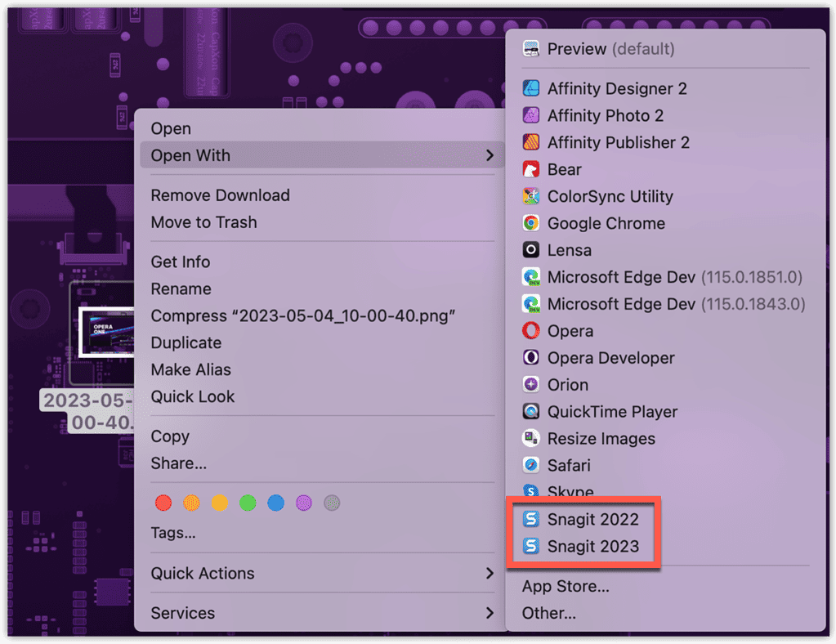Image resolution: width=836 pixels, height=644 pixels.
Task: Select Make Alias entry
Action: pos(191,369)
